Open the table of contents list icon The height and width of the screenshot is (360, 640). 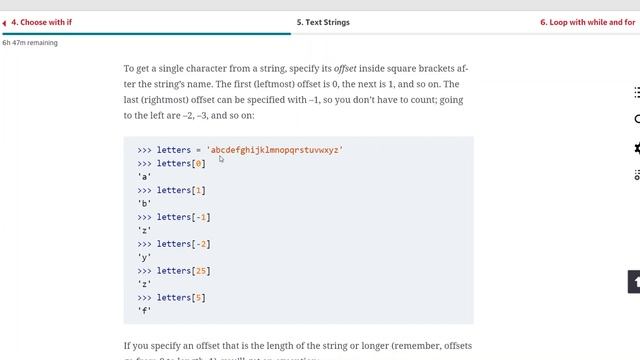[x=637, y=92]
